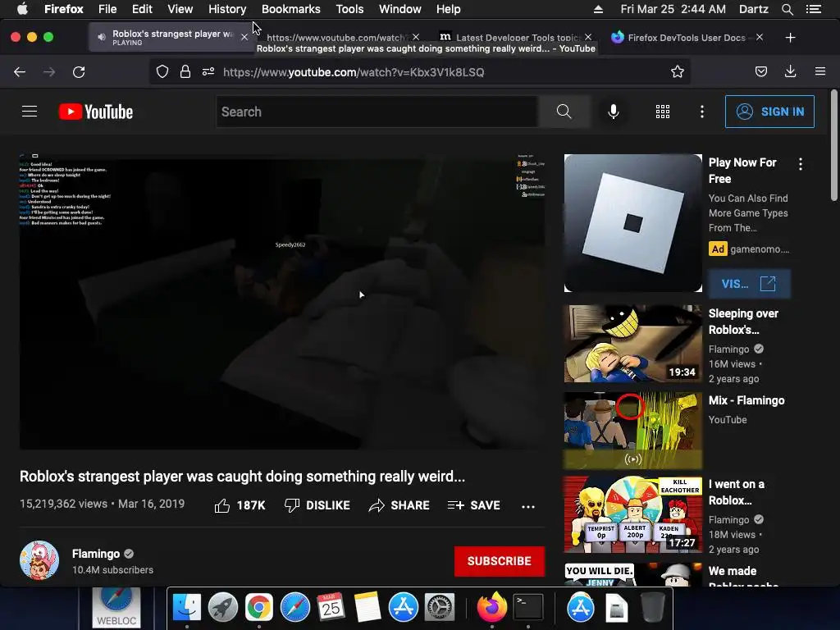Open the View menu
The height and width of the screenshot is (630, 840).
(180, 9)
